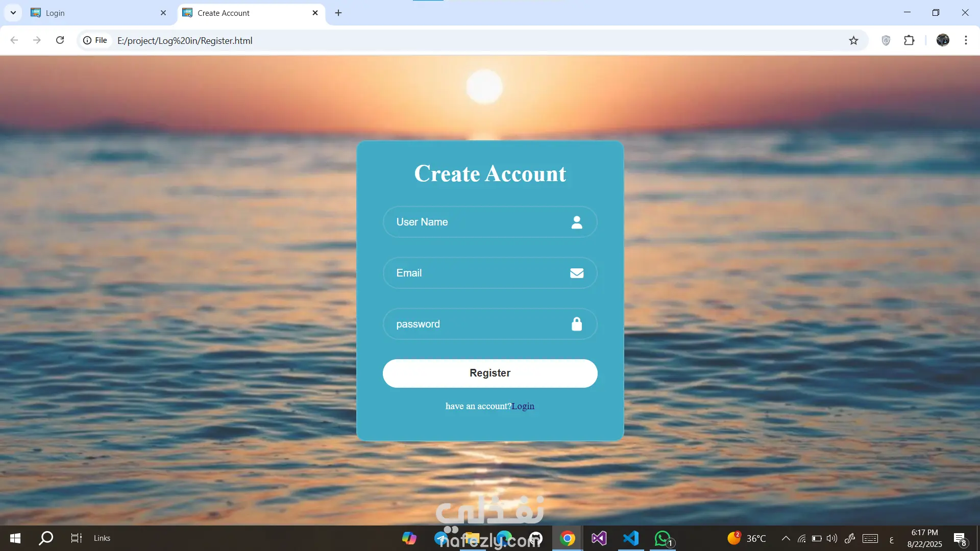Open Visual Studio Code from taskbar
980x551 pixels.
tap(631, 538)
